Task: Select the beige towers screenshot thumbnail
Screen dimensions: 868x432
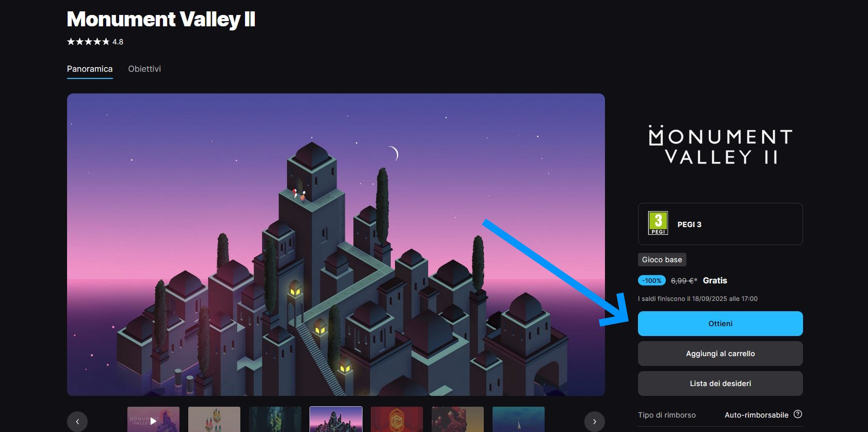Action: click(214, 419)
